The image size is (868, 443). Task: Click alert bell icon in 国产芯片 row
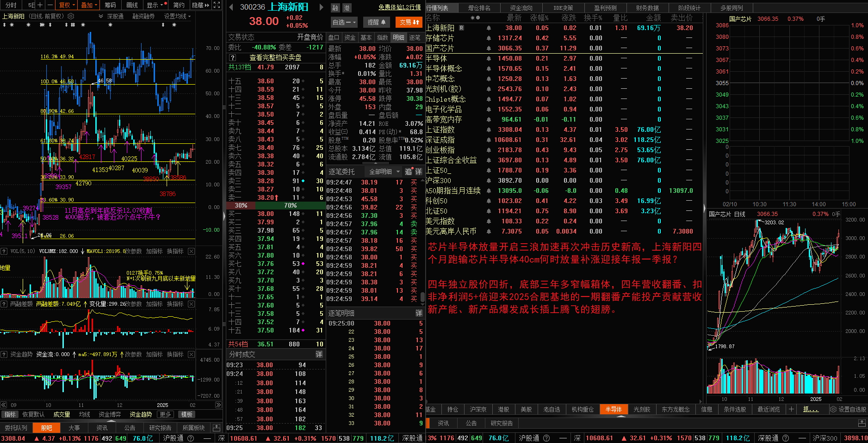pyautogui.click(x=489, y=48)
